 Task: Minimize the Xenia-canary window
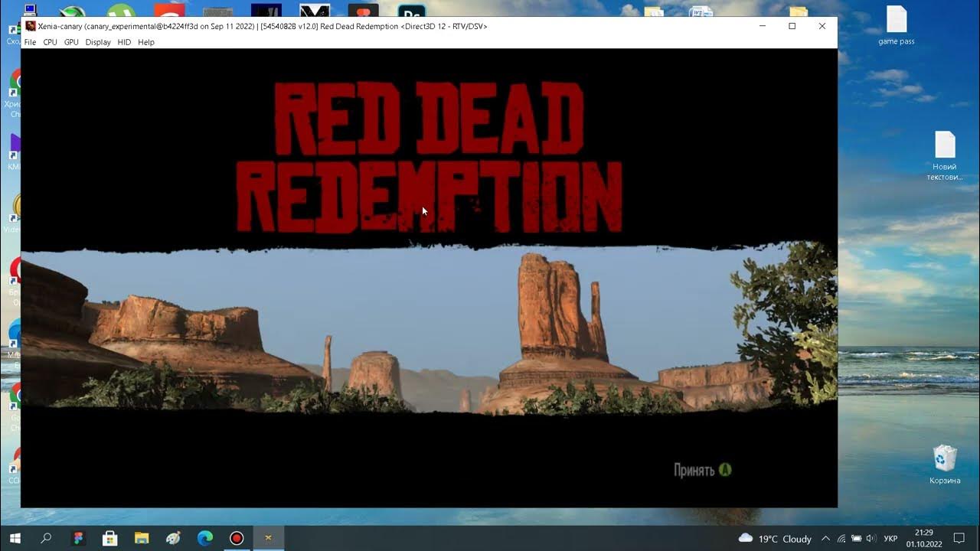click(x=763, y=26)
